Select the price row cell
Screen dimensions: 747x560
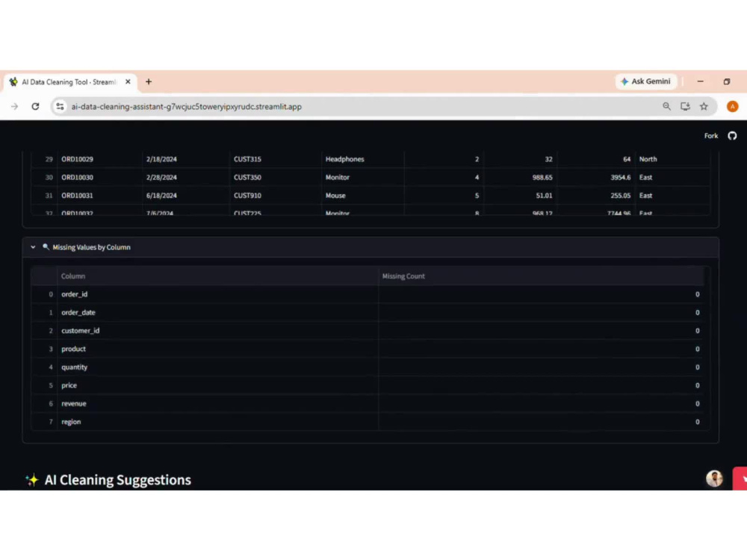pos(217,385)
